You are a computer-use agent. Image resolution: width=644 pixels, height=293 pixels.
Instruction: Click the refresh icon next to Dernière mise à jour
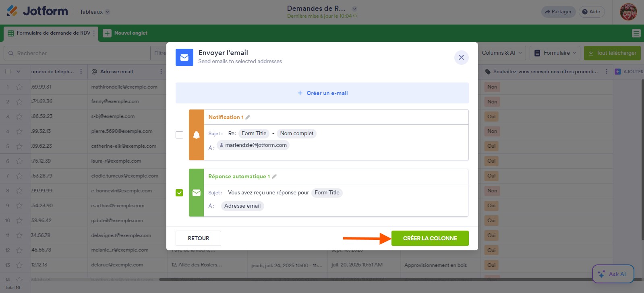pos(355,16)
